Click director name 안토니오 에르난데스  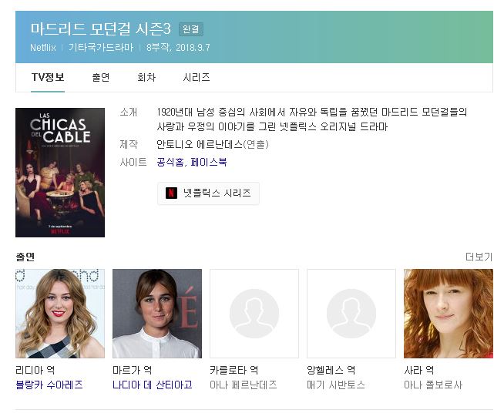(x=199, y=144)
